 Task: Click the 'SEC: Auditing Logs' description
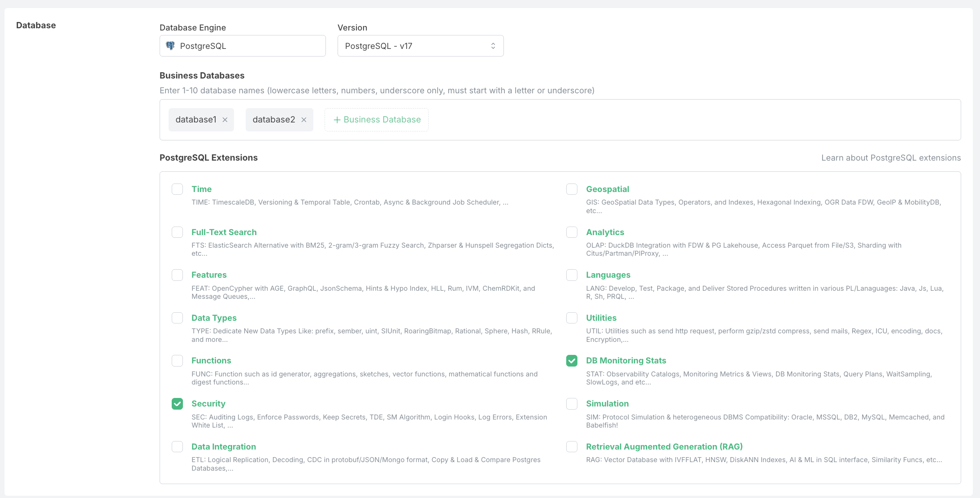click(369, 421)
